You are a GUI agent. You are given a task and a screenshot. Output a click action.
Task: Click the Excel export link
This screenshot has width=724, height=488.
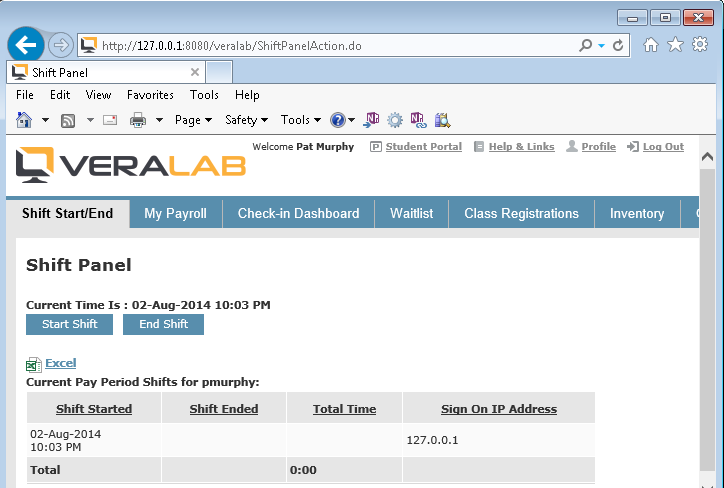coord(60,363)
